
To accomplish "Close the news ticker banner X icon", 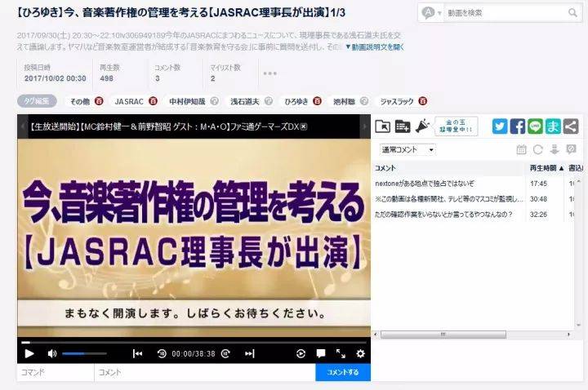I will coord(303,126).
